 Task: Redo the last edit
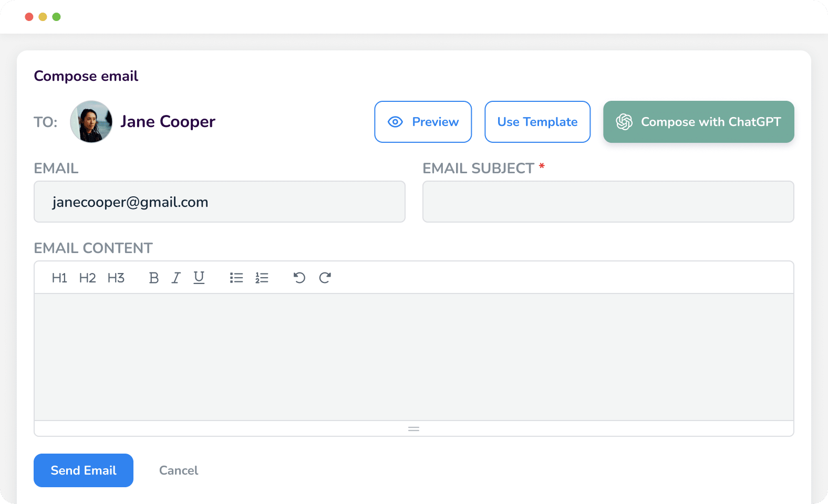(x=325, y=278)
